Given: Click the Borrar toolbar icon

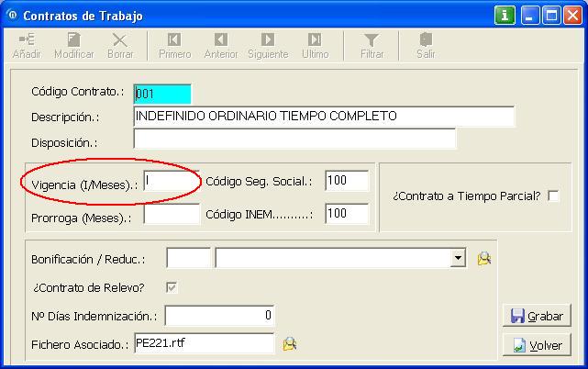Looking at the screenshot, I should [x=120, y=46].
